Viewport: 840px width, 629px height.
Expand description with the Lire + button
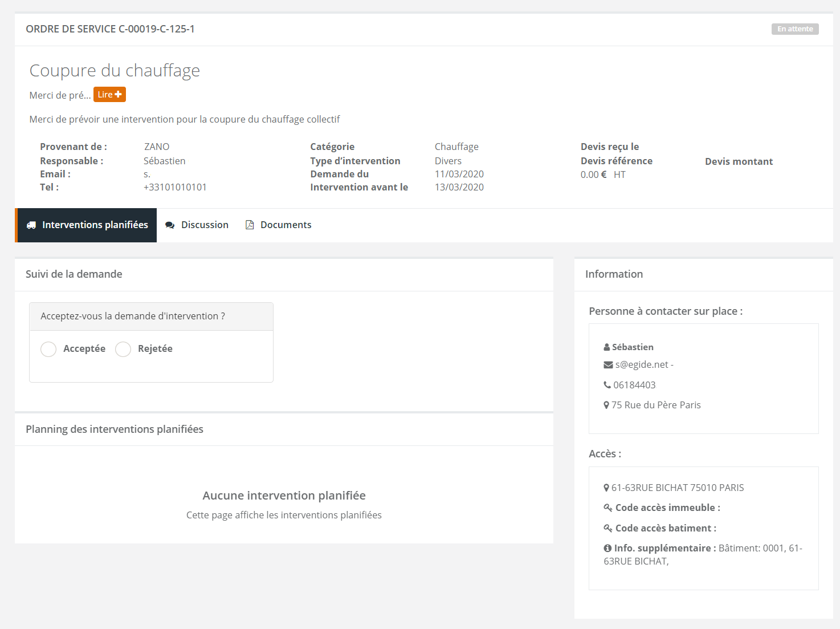[x=109, y=95]
